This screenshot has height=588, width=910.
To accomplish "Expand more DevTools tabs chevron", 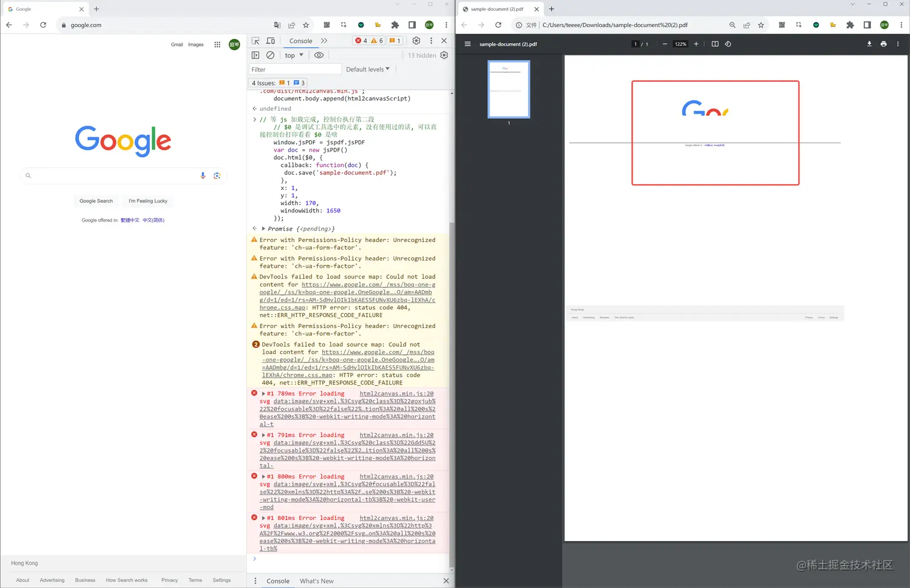I will pyautogui.click(x=324, y=41).
